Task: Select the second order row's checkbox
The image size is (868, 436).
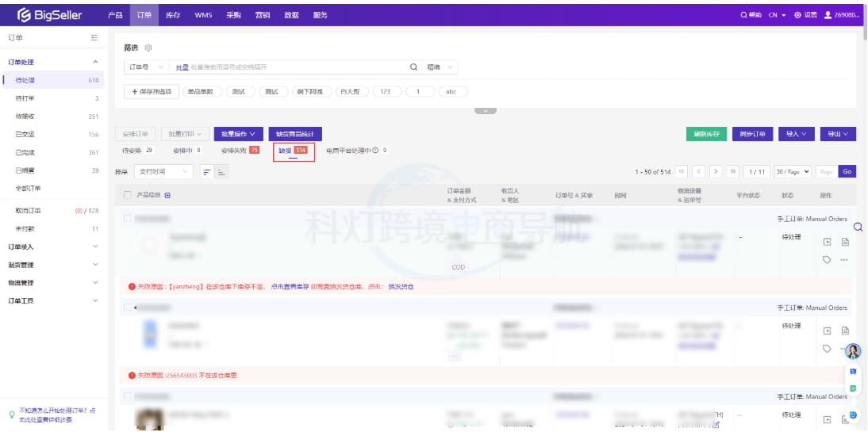Action: pos(128,307)
